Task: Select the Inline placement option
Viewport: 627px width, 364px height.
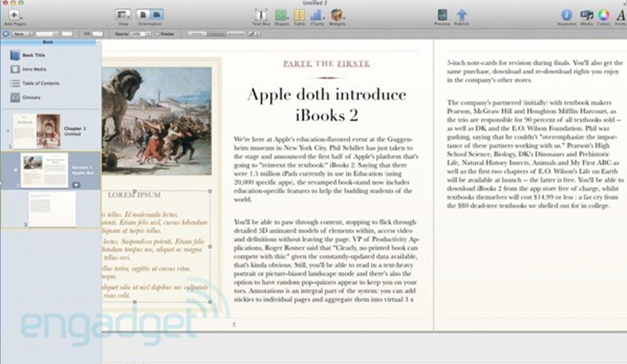Action: point(197,34)
